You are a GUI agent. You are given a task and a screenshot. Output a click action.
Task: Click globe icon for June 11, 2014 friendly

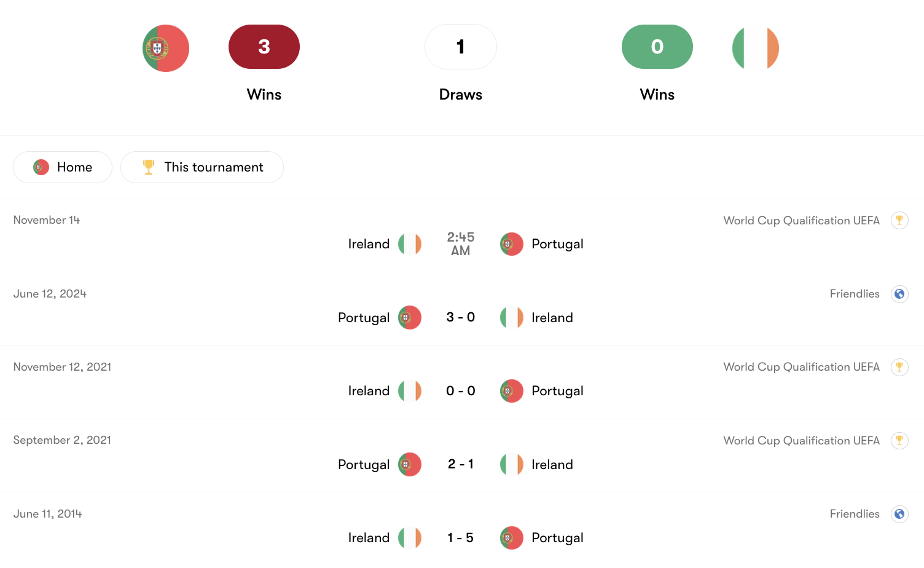point(899,514)
